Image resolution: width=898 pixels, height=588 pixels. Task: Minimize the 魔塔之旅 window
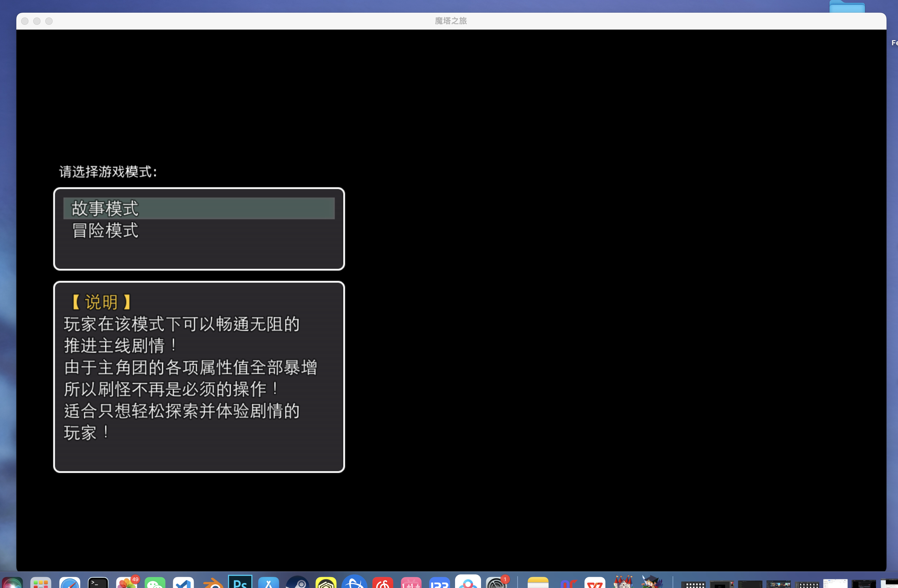pos(37,21)
